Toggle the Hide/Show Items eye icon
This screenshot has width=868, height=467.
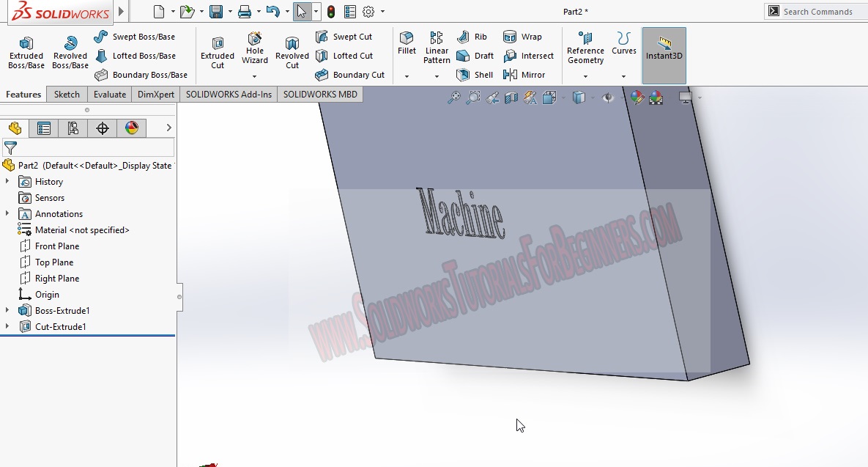point(608,97)
